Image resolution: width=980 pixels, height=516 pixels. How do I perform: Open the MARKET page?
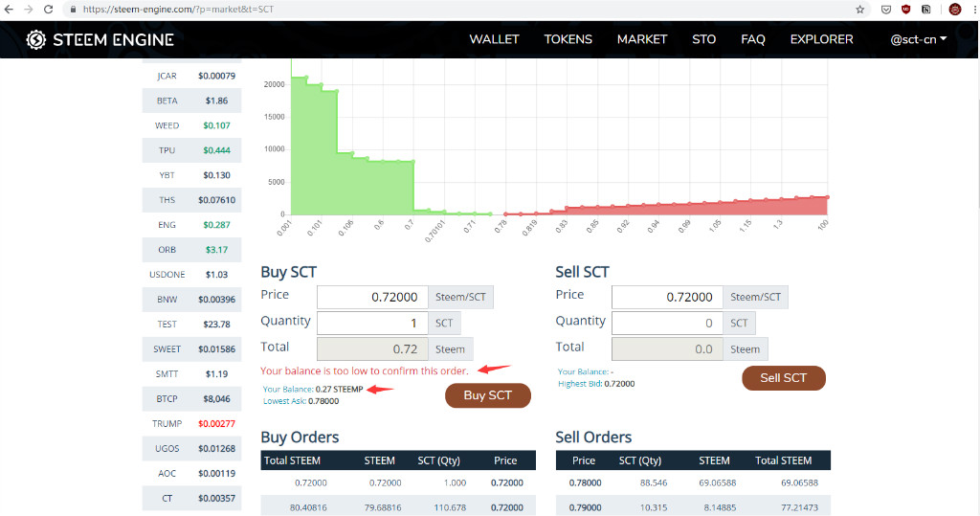pyautogui.click(x=642, y=39)
